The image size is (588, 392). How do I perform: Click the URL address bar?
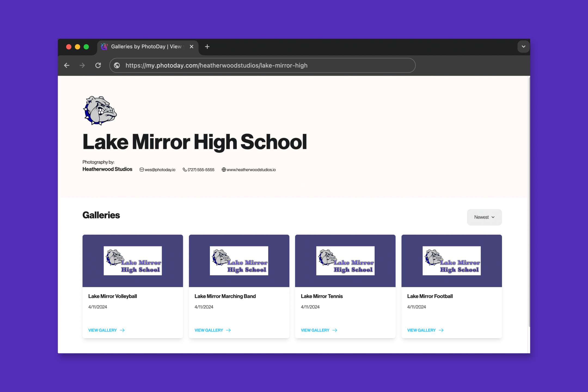pos(262,65)
